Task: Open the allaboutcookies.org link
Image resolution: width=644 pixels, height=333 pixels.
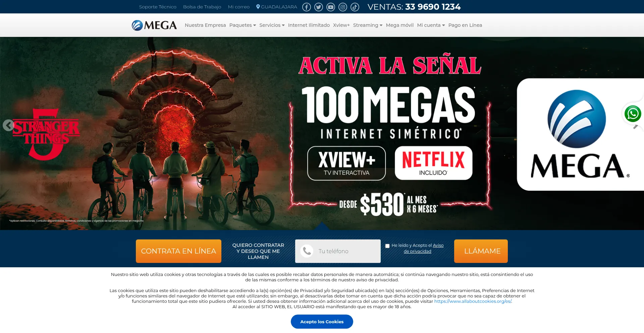Action: tap(473, 301)
